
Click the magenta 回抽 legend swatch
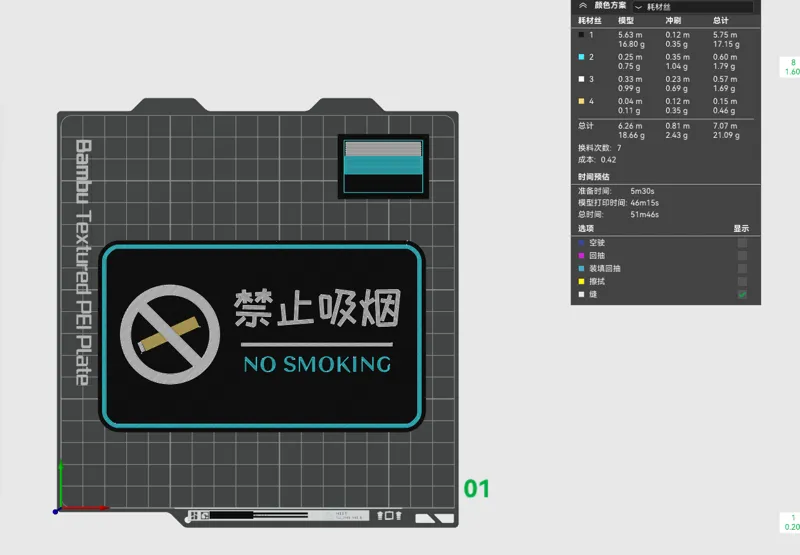[x=581, y=256]
